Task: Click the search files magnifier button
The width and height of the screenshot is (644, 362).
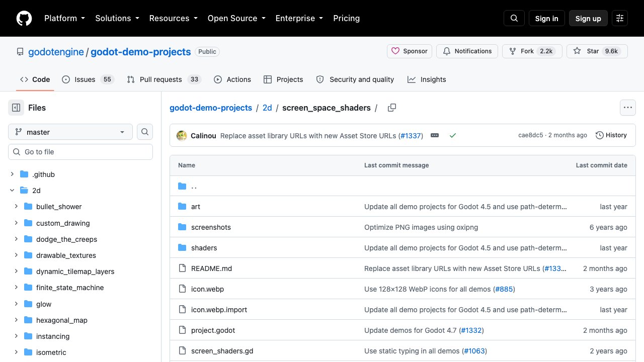Action: pyautogui.click(x=145, y=132)
